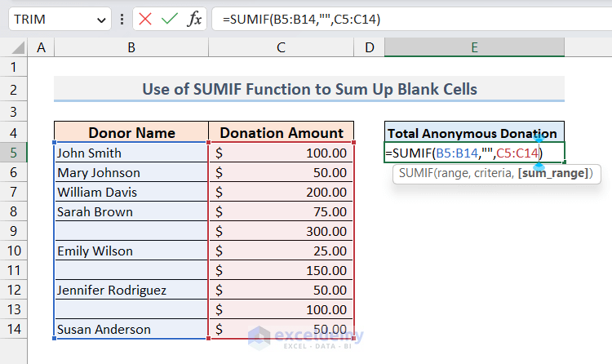The image size is (612, 364).
Task: Select the William Davis cell
Action: [x=131, y=192]
